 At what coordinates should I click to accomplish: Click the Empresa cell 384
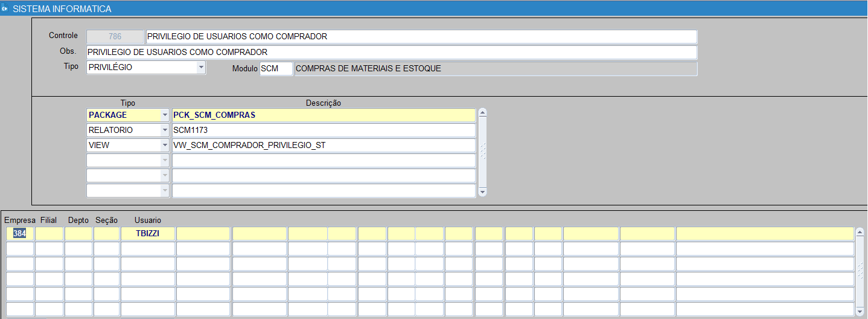[x=20, y=234]
